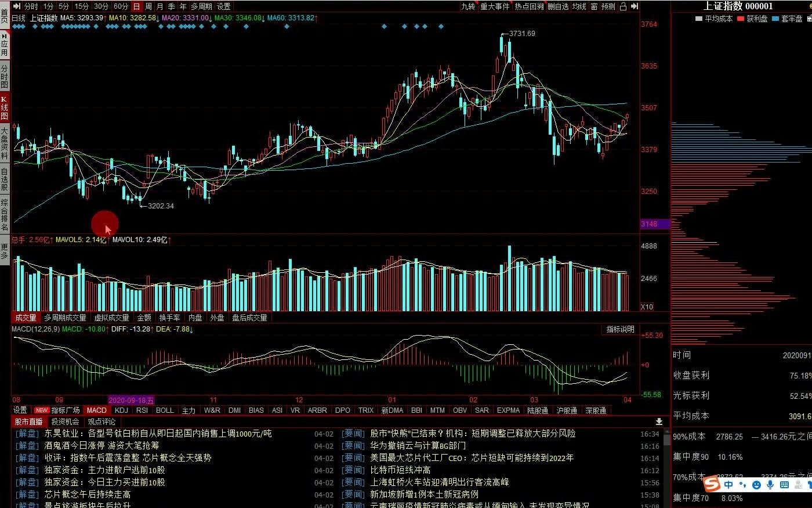Select KDJ indicator
Screen dimensions: 812x508
pos(122,410)
